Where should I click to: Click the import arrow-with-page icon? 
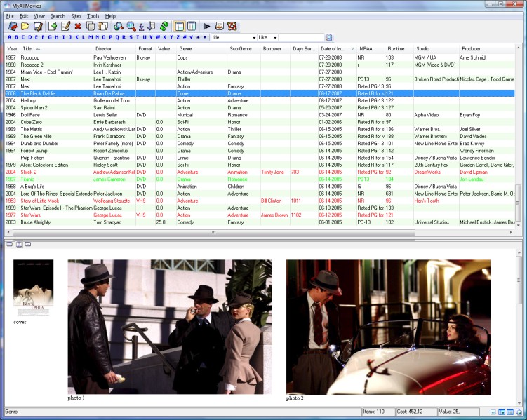click(152, 26)
